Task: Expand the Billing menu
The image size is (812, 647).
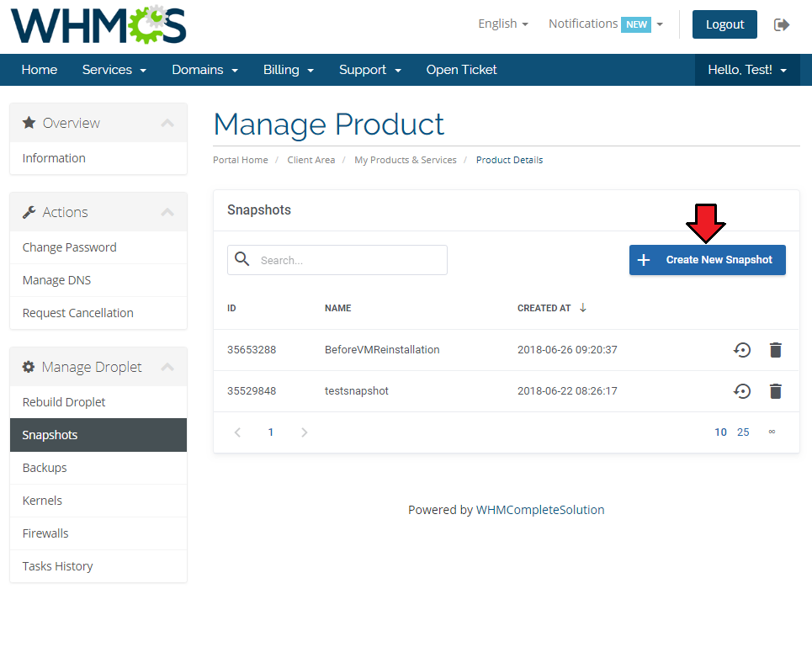Action: pyautogui.click(x=289, y=70)
